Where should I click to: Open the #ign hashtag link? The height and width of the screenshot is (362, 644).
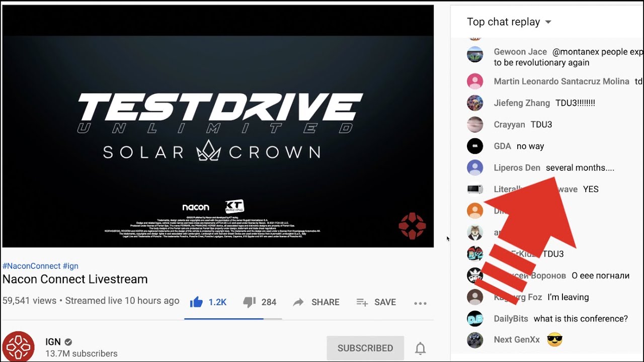point(70,266)
